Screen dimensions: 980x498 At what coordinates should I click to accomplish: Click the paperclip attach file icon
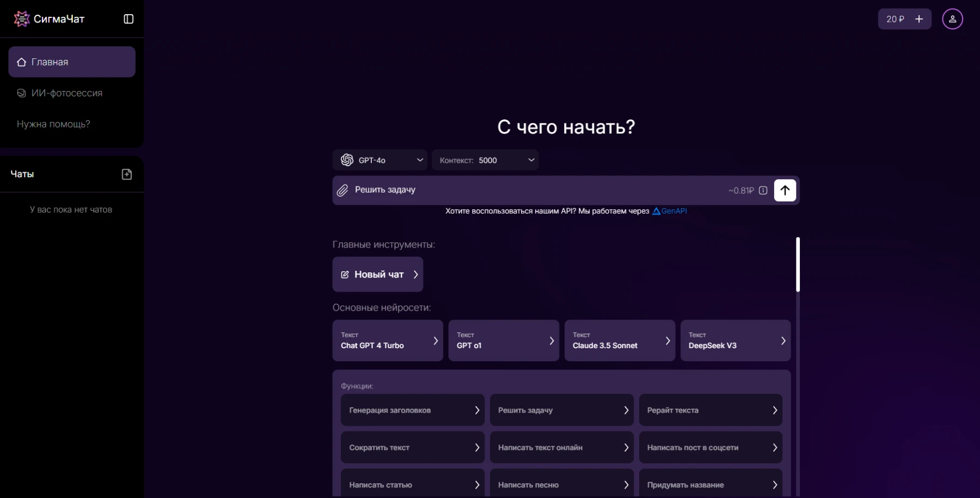342,190
